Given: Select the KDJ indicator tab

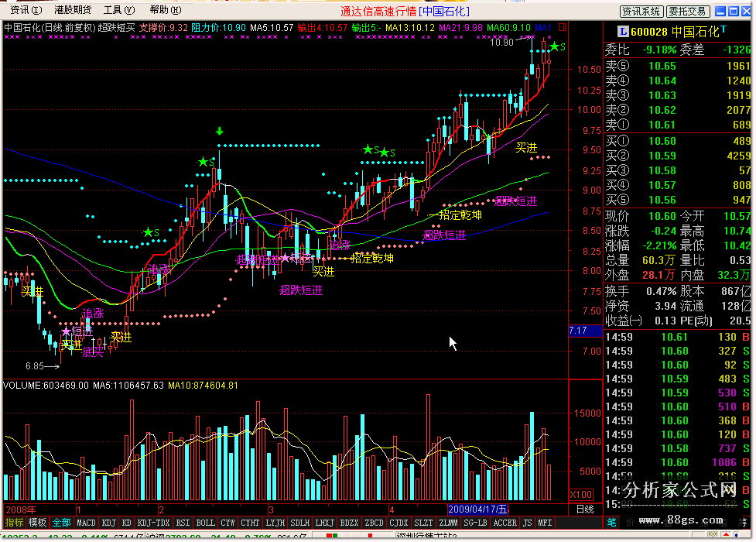Looking at the screenshot, I should pos(109,523).
